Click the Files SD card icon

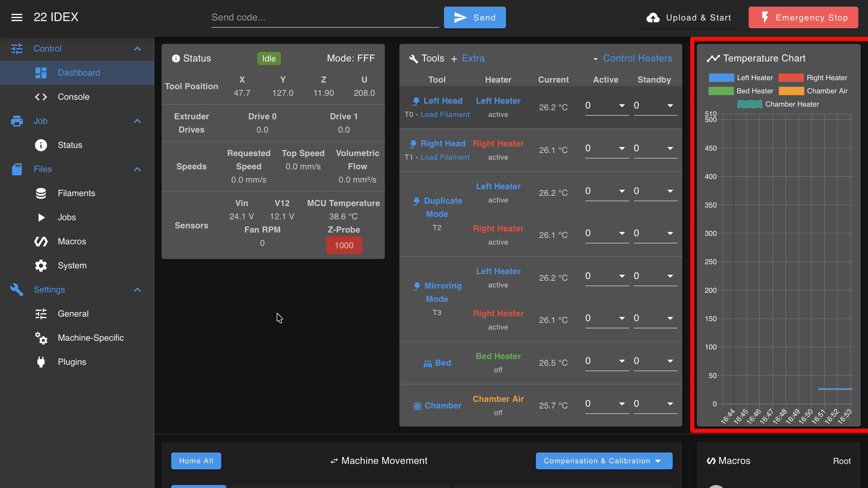click(x=17, y=169)
